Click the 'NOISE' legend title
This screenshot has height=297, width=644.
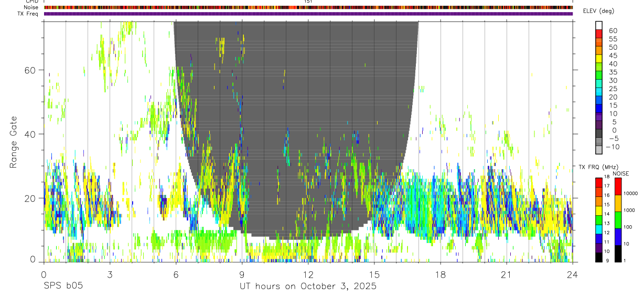coord(620,173)
